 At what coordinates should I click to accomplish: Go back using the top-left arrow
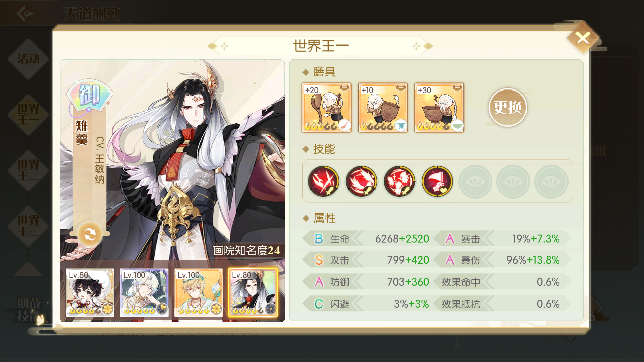[25, 13]
